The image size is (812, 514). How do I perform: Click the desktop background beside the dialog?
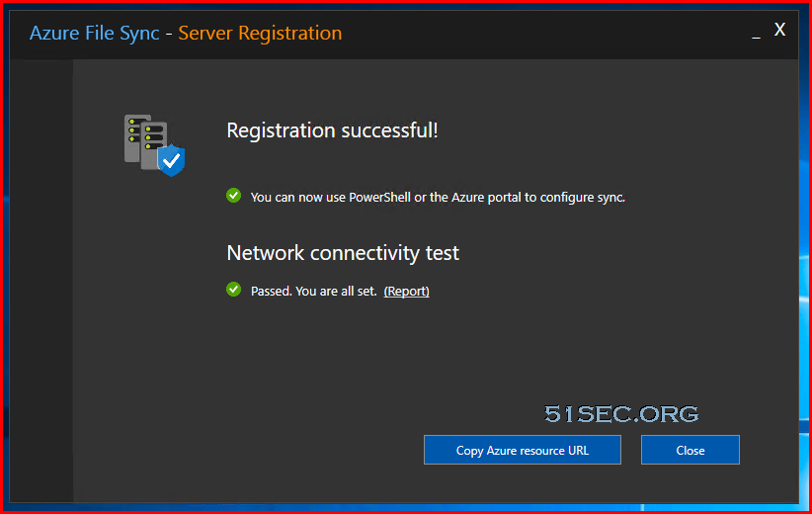pos(805,259)
